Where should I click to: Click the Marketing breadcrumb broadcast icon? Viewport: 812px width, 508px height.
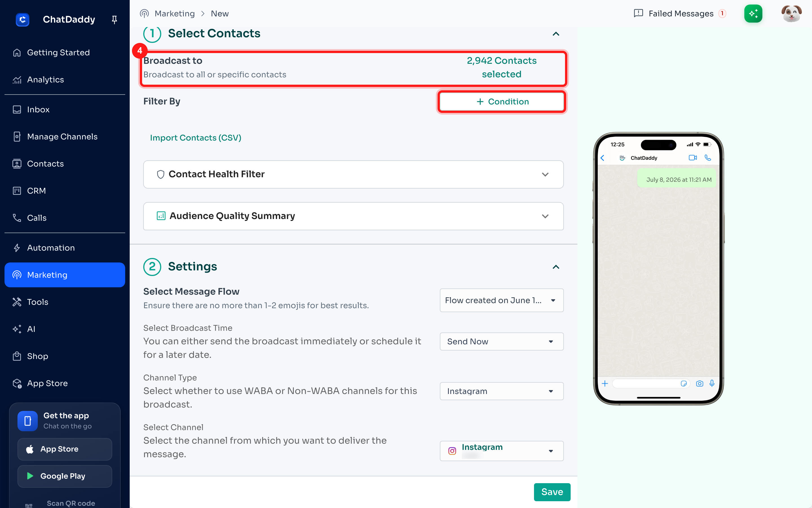pyautogui.click(x=144, y=14)
